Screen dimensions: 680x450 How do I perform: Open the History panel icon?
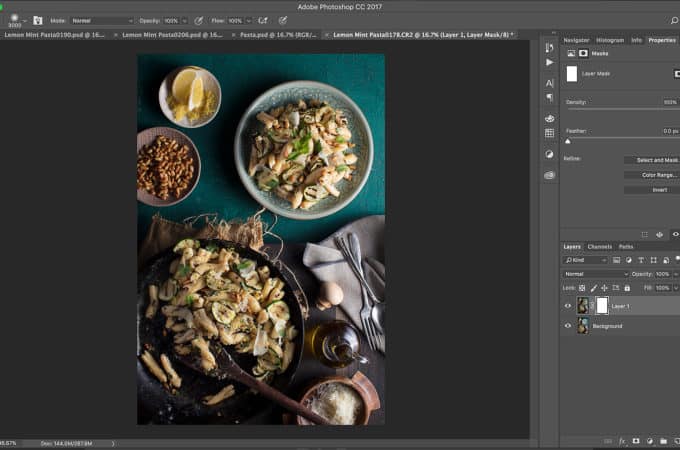[x=549, y=47]
